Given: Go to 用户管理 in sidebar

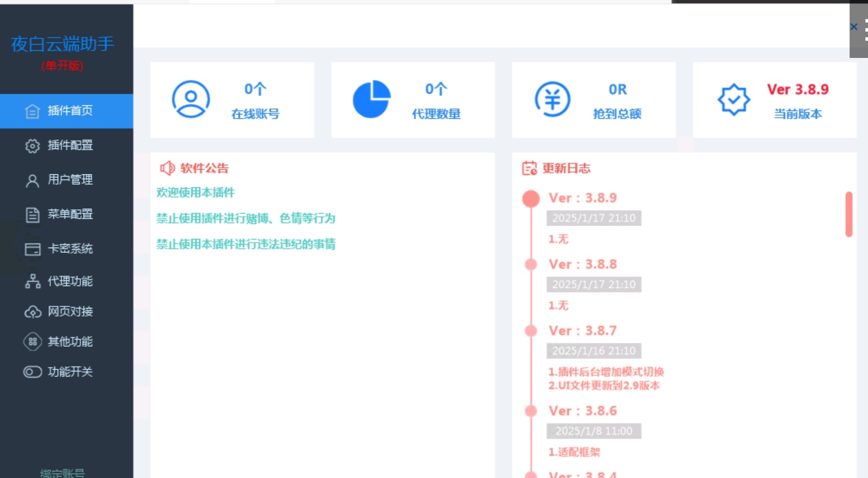Looking at the screenshot, I should 69,180.
